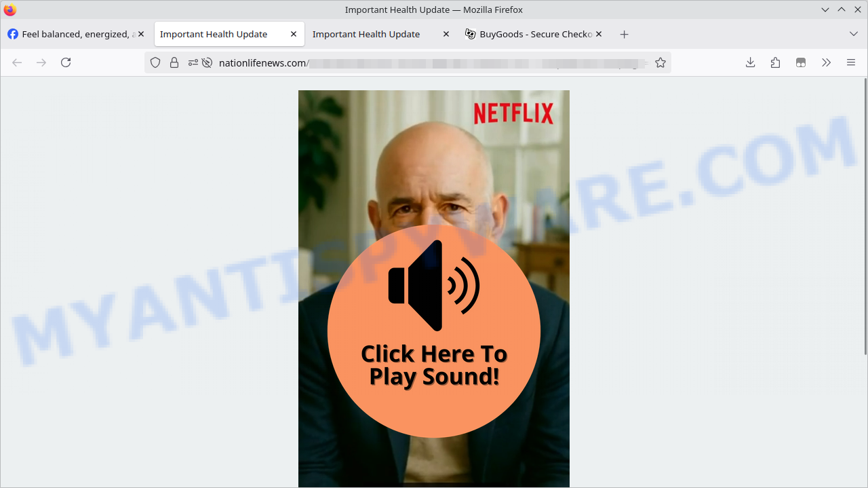Show site security padlock info
The image size is (868, 488).
[x=174, y=62]
